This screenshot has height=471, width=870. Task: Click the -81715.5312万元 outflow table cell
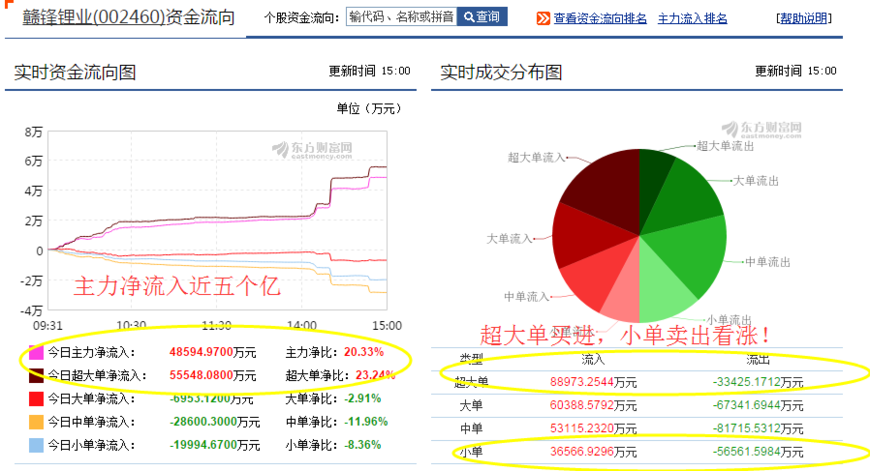click(758, 429)
